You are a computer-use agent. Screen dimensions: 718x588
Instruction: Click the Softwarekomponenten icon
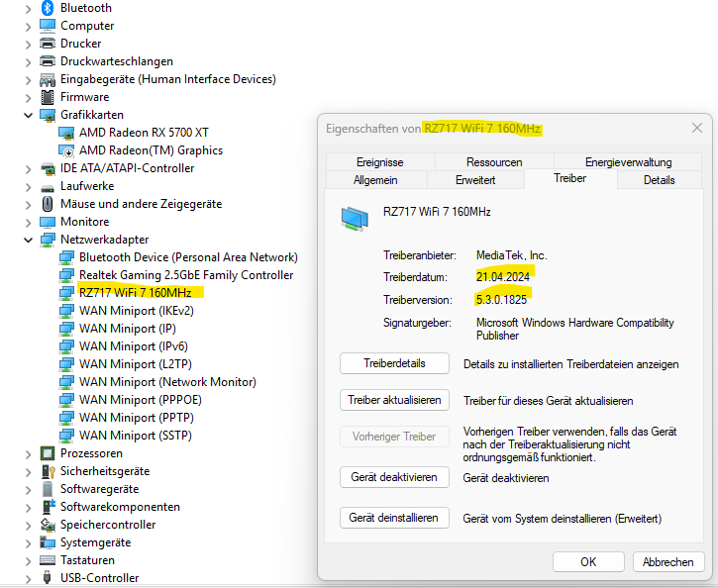click(48, 507)
